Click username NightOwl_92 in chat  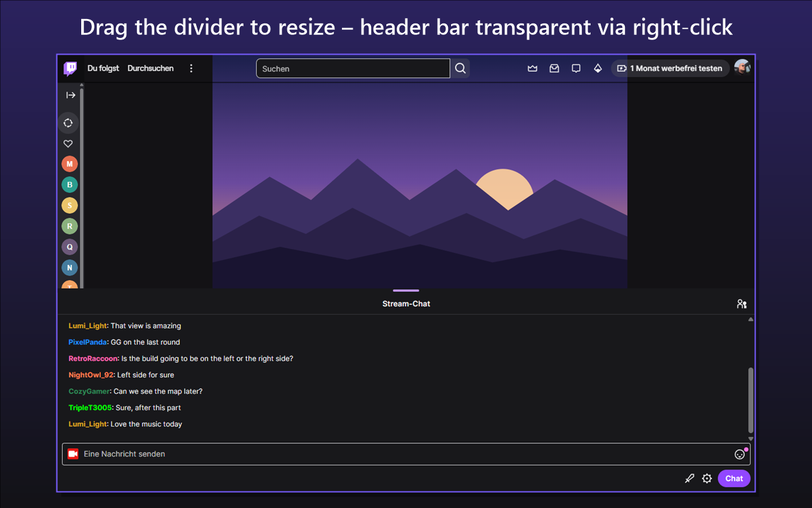pyautogui.click(x=91, y=375)
